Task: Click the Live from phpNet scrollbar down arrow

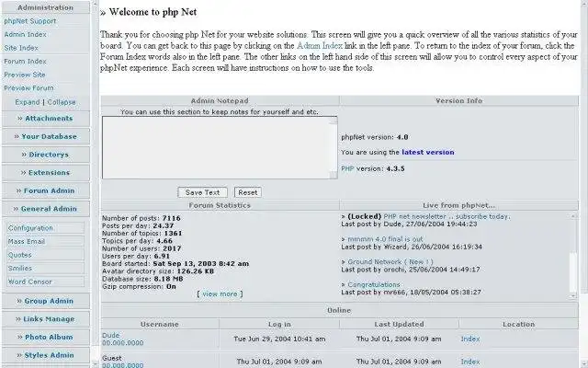Action: (573, 296)
